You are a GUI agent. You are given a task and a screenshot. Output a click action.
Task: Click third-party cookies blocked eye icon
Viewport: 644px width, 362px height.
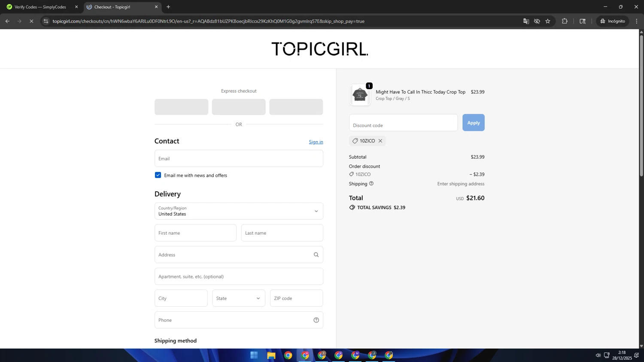click(x=537, y=21)
